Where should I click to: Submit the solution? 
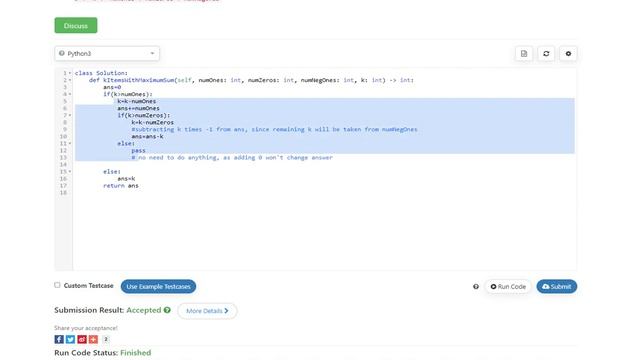pyautogui.click(x=557, y=287)
